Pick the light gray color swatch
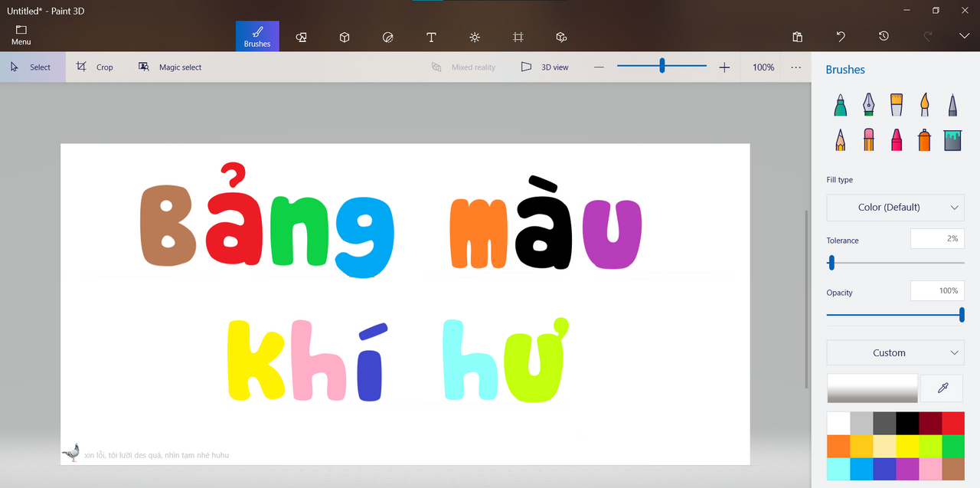980x488 pixels. (x=861, y=424)
